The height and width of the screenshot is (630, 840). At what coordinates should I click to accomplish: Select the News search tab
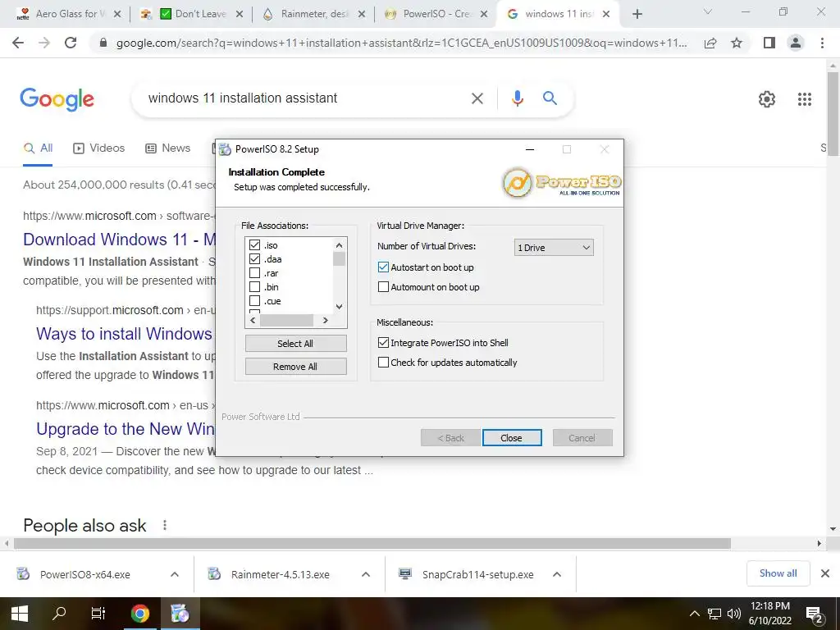(167, 148)
